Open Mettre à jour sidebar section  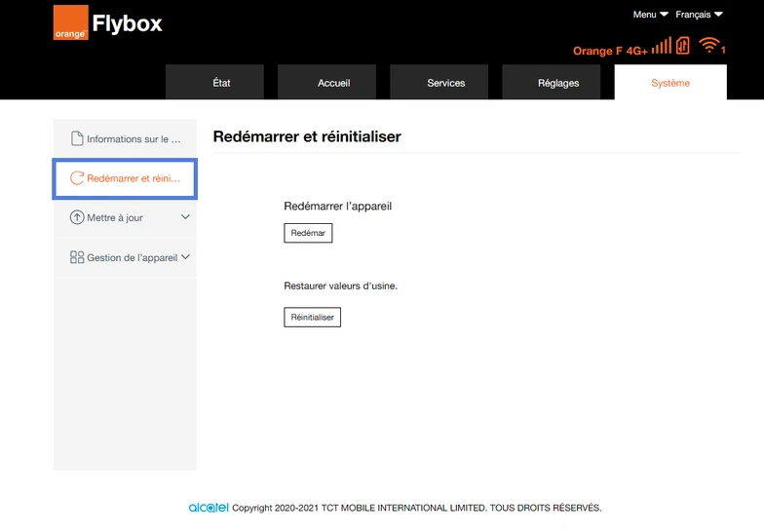tap(125, 217)
